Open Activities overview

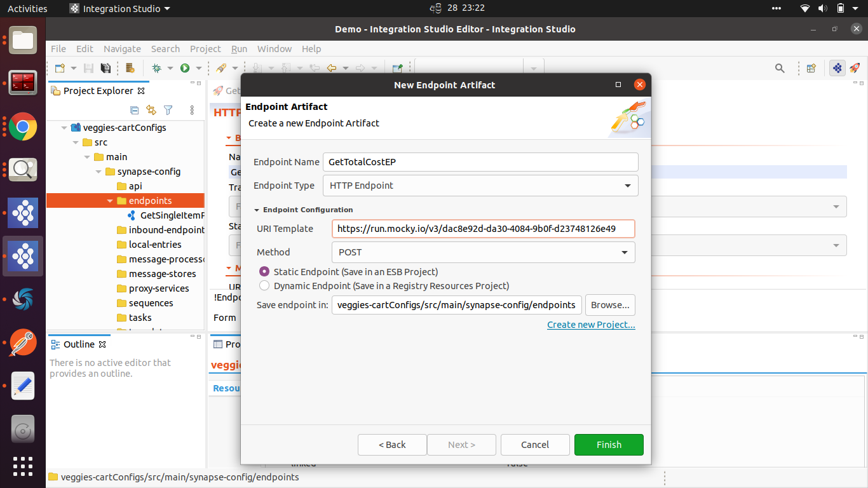[27, 8]
